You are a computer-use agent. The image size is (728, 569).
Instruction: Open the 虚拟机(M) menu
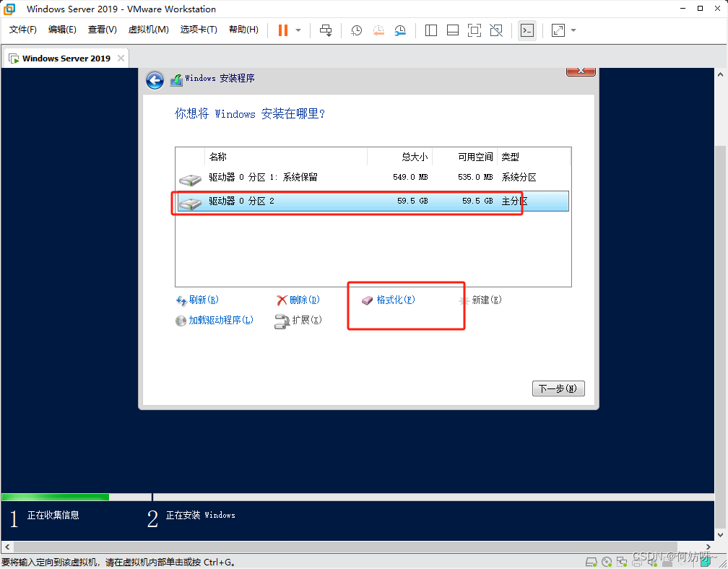[x=148, y=30]
